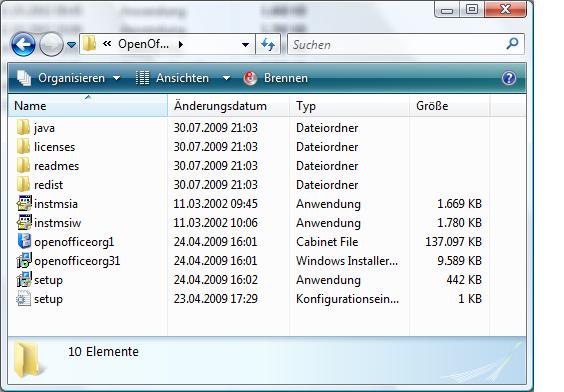Select the instmsia application icon
The image size is (564, 392).
(24, 204)
